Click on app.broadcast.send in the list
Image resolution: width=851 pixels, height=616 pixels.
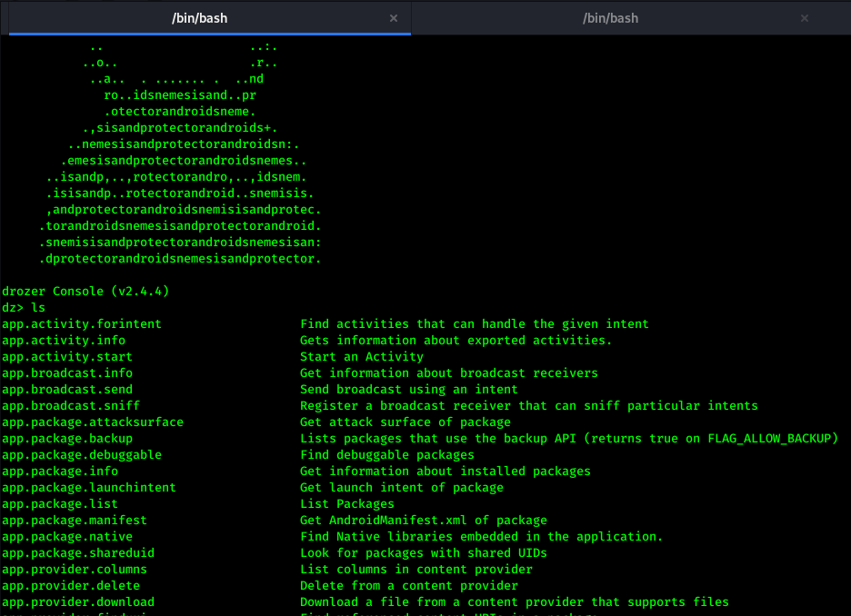pos(67,390)
